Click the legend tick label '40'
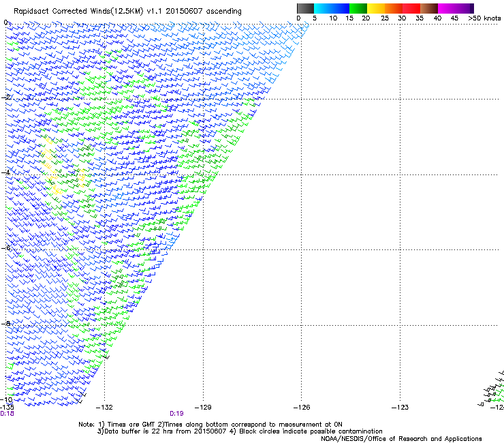The image size is (504, 443). [437, 18]
